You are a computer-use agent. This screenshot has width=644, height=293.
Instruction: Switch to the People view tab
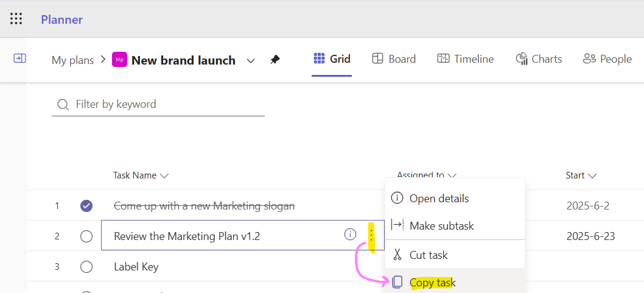(607, 59)
